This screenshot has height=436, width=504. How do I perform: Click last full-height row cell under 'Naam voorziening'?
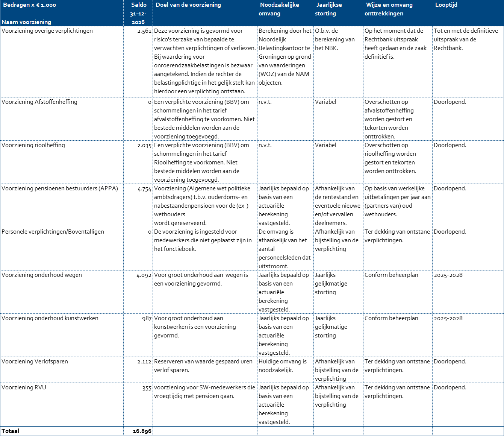[x=62, y=404]
